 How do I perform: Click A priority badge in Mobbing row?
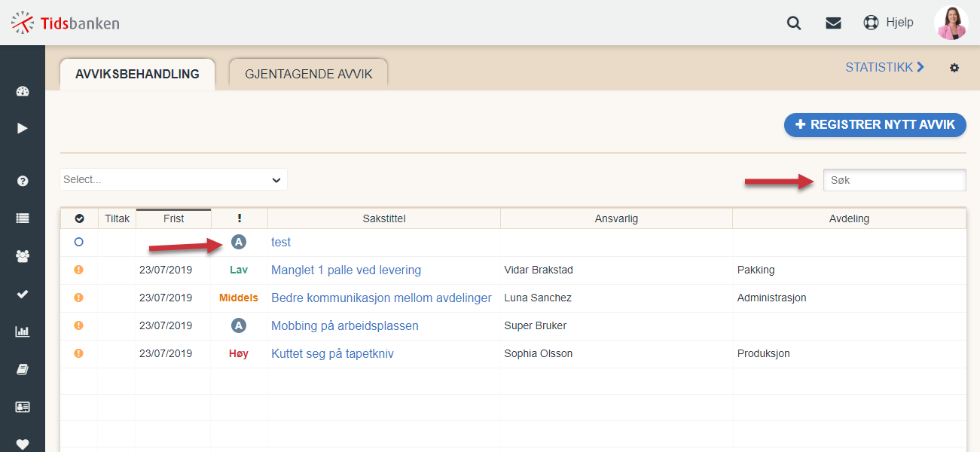coord(239,325)
